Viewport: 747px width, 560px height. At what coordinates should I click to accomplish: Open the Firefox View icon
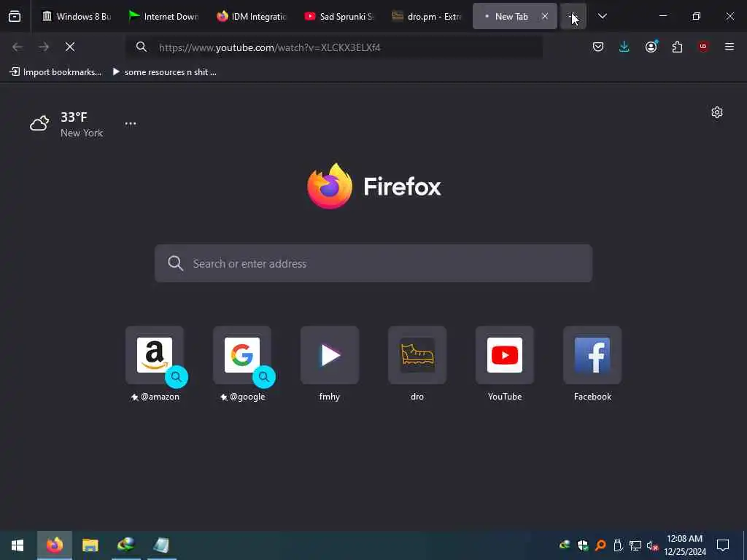(15, 16)
